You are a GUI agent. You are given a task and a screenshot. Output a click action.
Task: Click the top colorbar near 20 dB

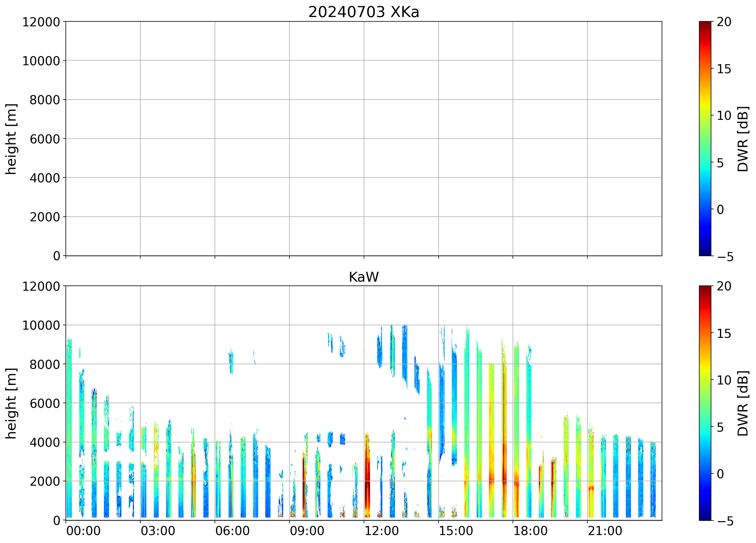[705, 23]
